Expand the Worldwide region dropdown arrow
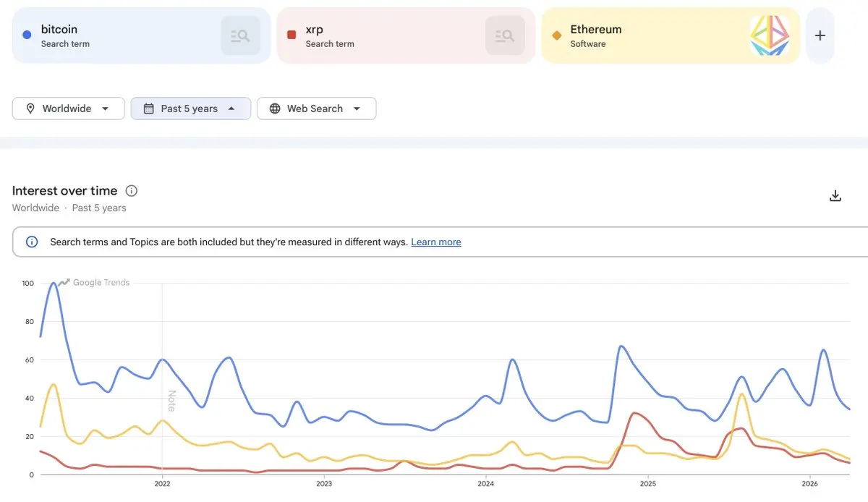The width and height of the screenshot is (868, 502). point(105,109)
